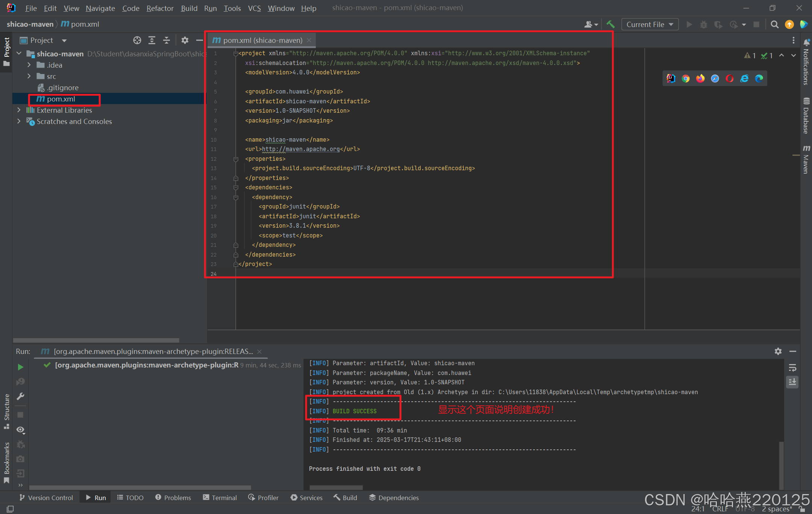Rerun the maven-archetype-plugin configuration

tap(21, 367)
